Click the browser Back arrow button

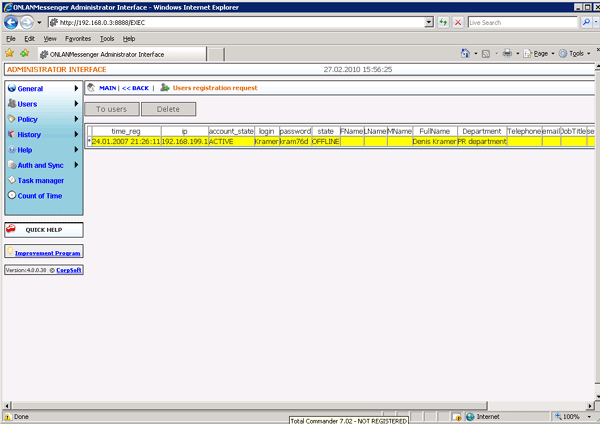11,23
